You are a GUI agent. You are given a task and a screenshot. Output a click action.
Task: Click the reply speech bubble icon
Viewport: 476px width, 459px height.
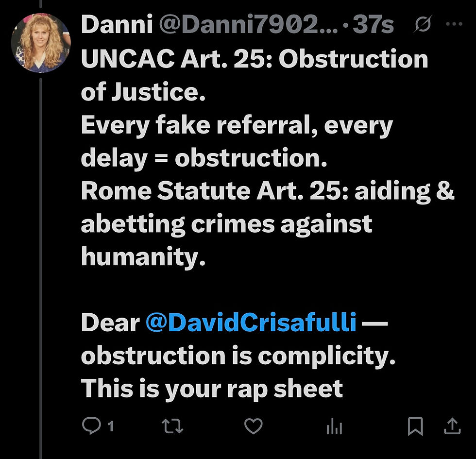(90, 426)
